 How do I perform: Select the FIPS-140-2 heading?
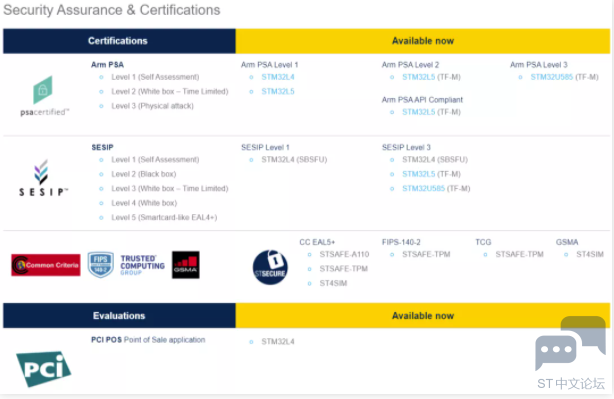401,242
